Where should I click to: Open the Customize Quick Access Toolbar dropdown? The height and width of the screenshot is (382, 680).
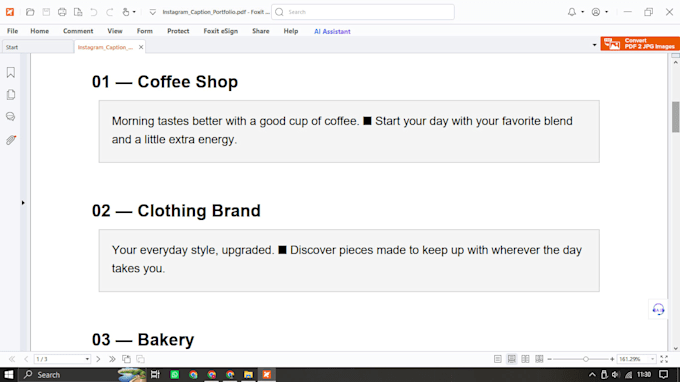(153, 12)
